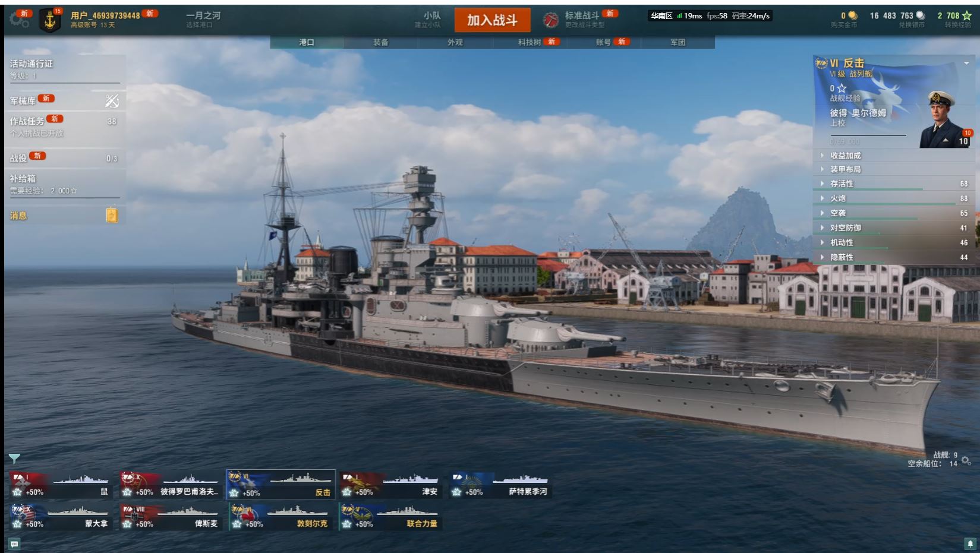Click the 加入战斗 button

tap(492, 20)
